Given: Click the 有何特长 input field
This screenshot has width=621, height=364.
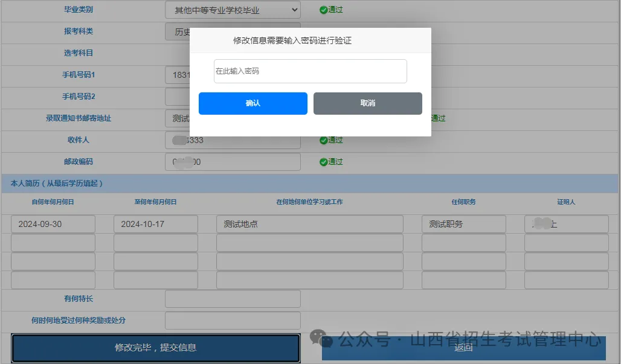Looking at the screenshot, I should pyautogui.click(x=233, y=299).
